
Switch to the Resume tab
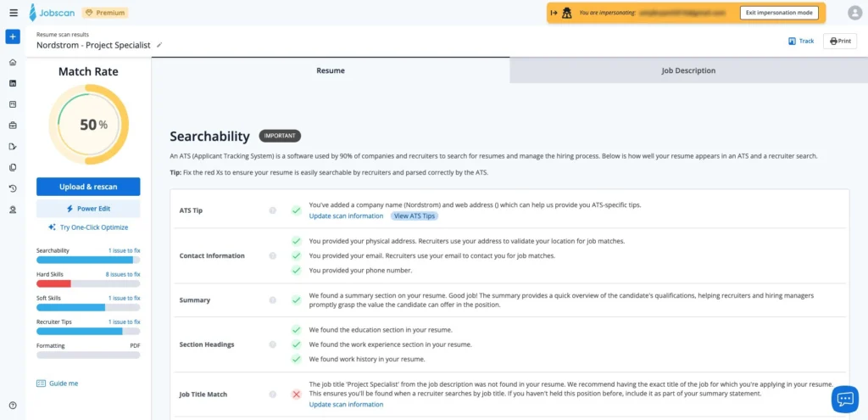(331, 70)
